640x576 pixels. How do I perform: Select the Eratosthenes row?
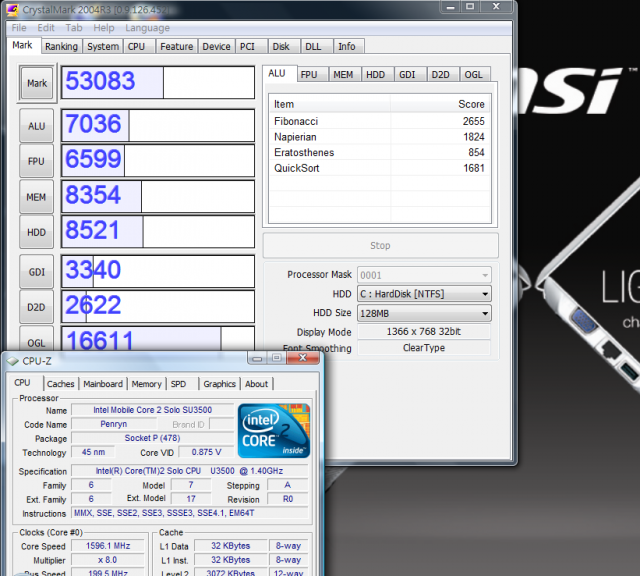tap(380, 152)
